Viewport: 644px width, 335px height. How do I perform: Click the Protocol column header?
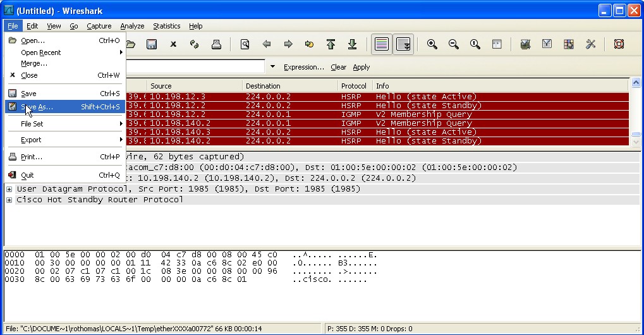[x=353, y=86]
